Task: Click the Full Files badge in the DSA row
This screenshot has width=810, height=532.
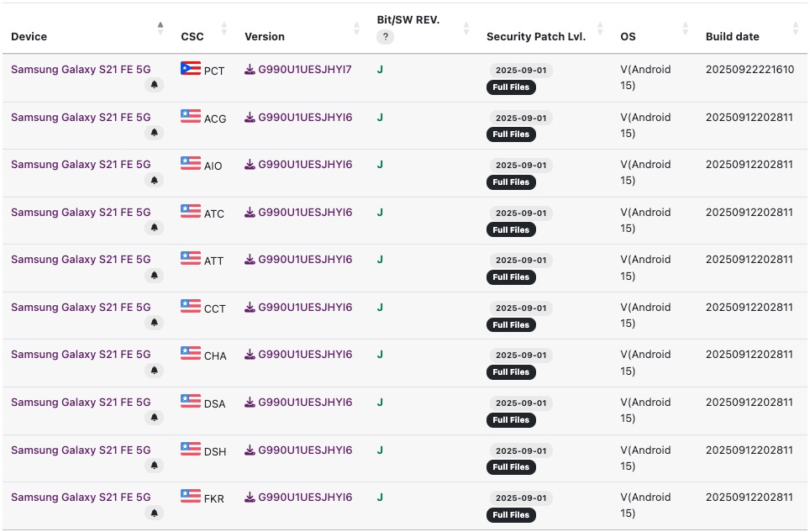Action: tap(511, 419)
